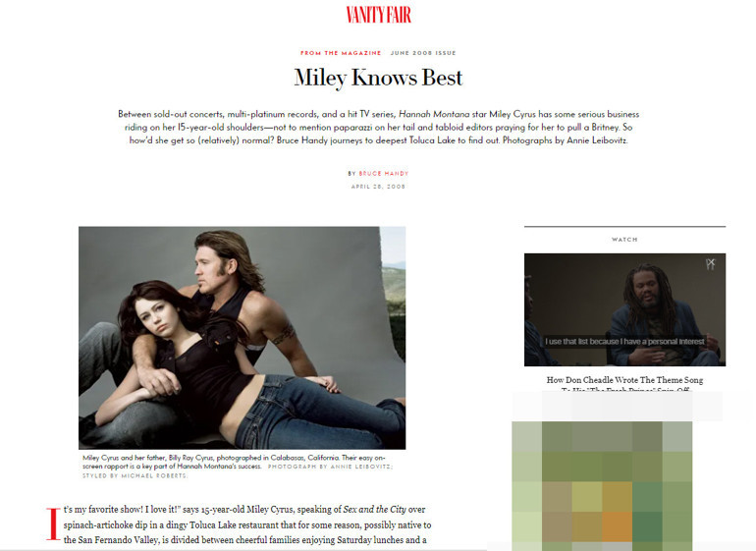
Task: Click the VF watermark icon on video
Action: pyautogui.click(x=711, y=264)
